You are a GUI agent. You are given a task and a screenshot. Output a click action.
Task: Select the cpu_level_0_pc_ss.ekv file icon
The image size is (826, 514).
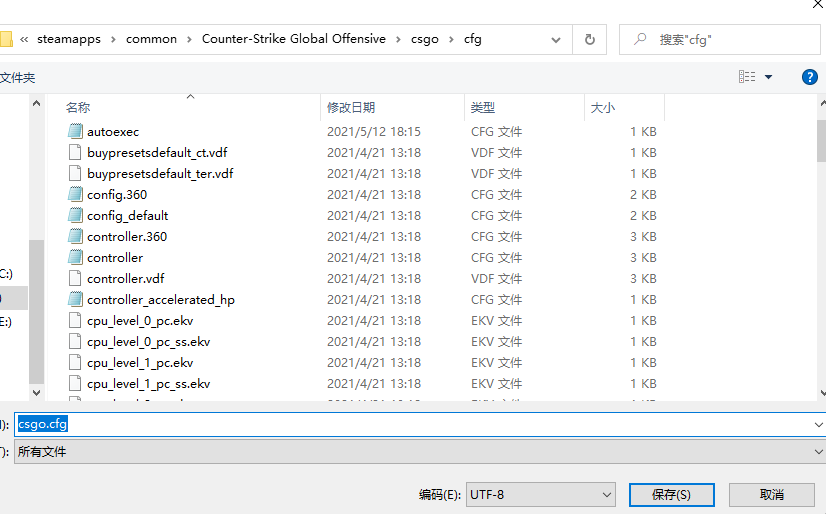coord(75,342)
